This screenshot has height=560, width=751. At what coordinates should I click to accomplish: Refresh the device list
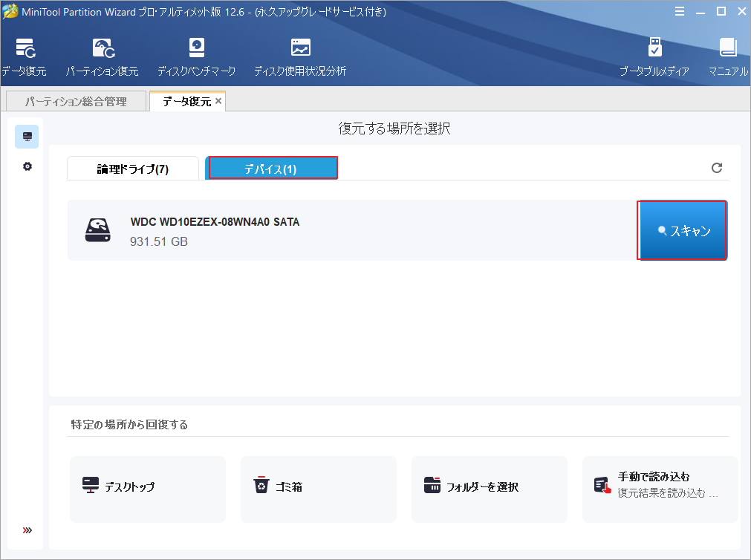(717, 168)
